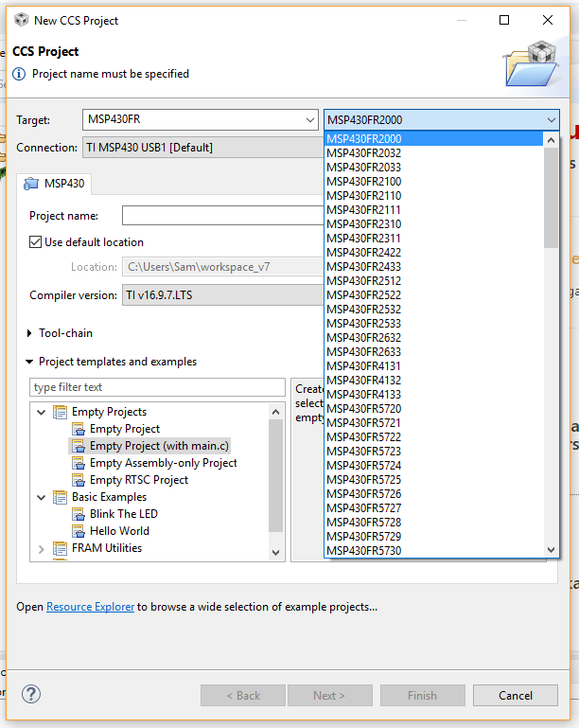Click the FRAM Utilities folder icon

(60, 548)
